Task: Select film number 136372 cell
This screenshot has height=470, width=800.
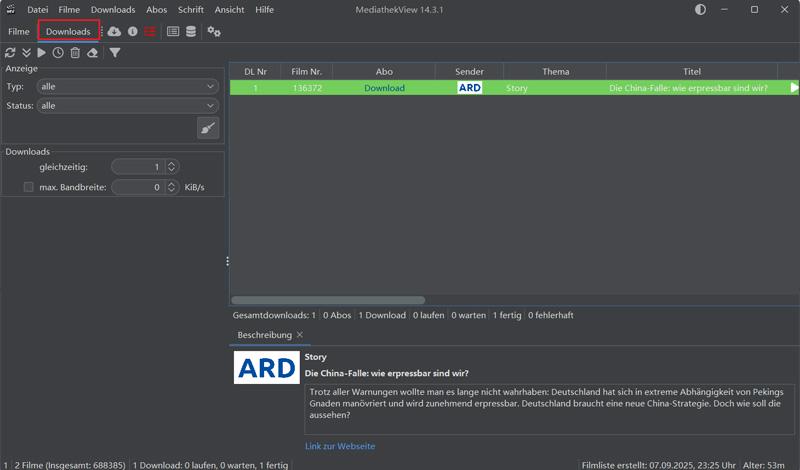Action: [x=307, y=88]
